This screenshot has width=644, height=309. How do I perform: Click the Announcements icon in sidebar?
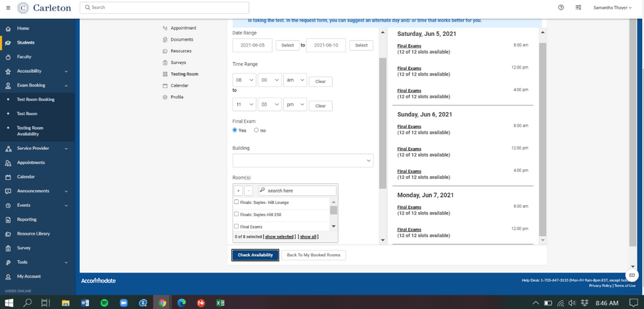coord(8,191)
